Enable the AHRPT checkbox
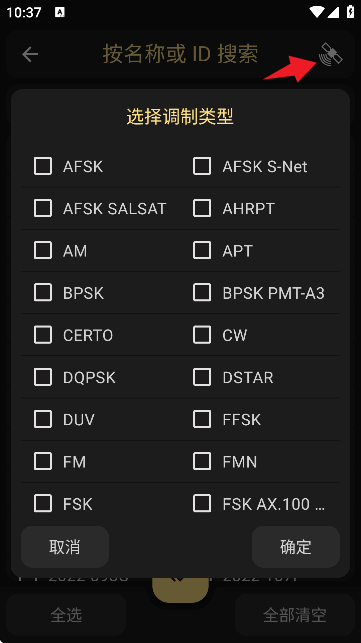 pos(202,208)
